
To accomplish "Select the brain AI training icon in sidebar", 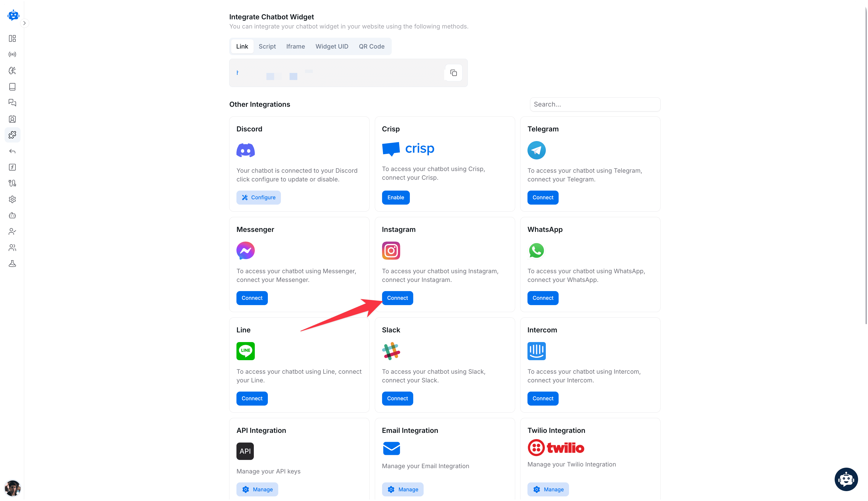I will pyautogui.click(x=12, y=71).
